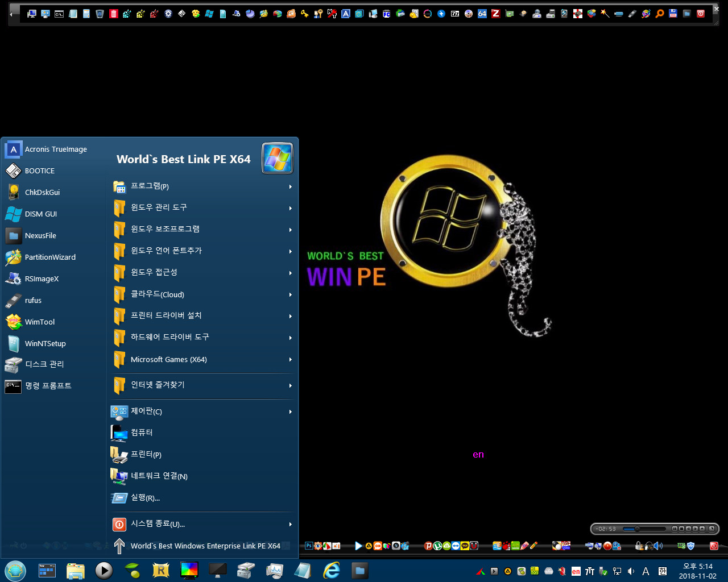Click the floppy disk save icon in top dock
The width and height of the screenshot is (728, 582).
pos(673,14)
